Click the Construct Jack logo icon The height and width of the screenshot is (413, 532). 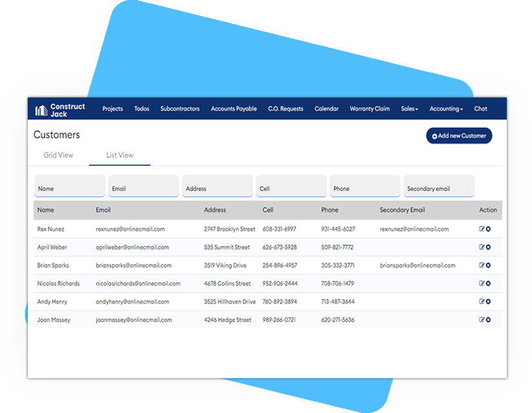pyautogui.click(x=41, y=110)
